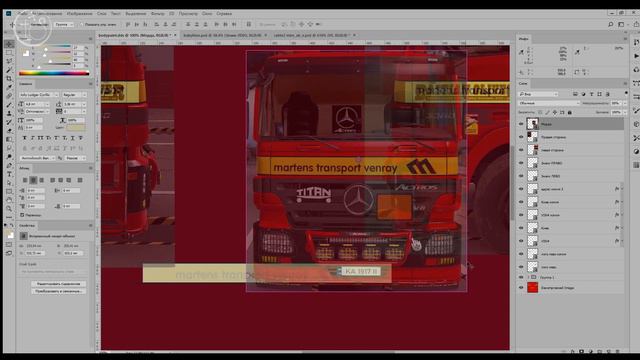
Task: Click the Actions play panel icon
Action: 636,56
